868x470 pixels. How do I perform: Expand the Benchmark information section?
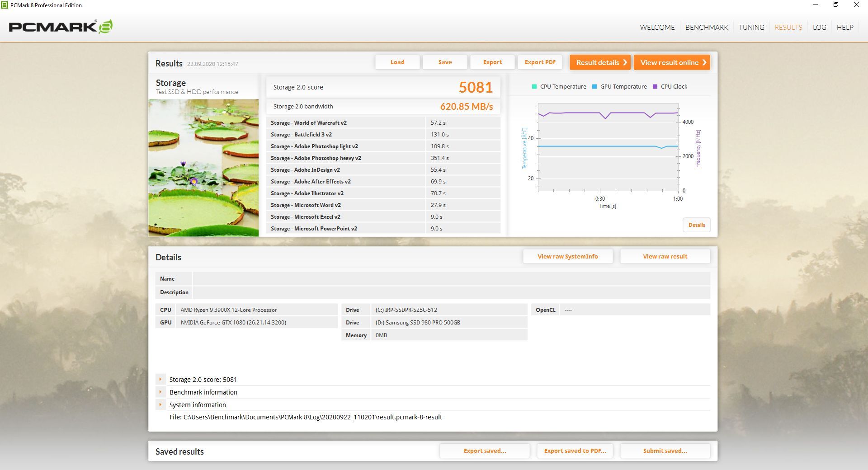point(160,392)
